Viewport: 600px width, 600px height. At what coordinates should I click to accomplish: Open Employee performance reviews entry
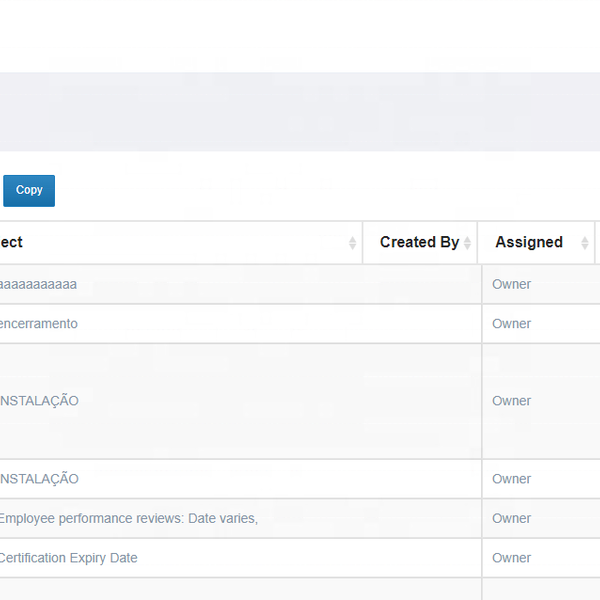(128, 518)
